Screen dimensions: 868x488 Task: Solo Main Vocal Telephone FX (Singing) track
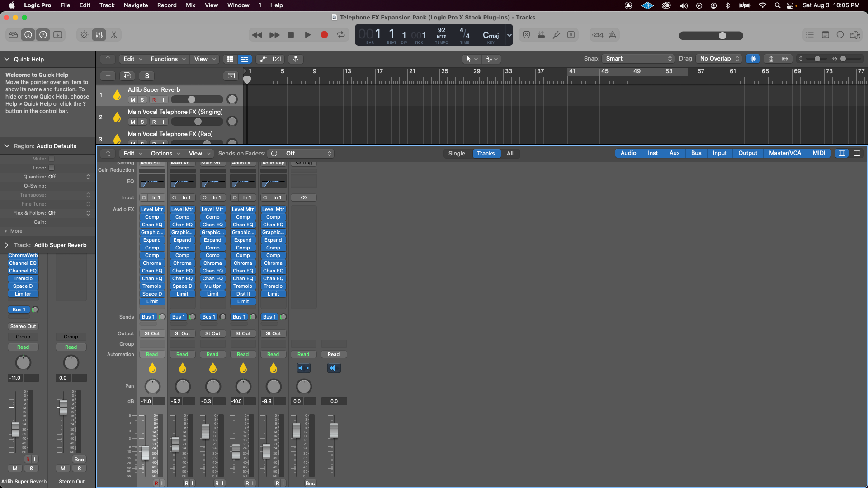point(142,122)
